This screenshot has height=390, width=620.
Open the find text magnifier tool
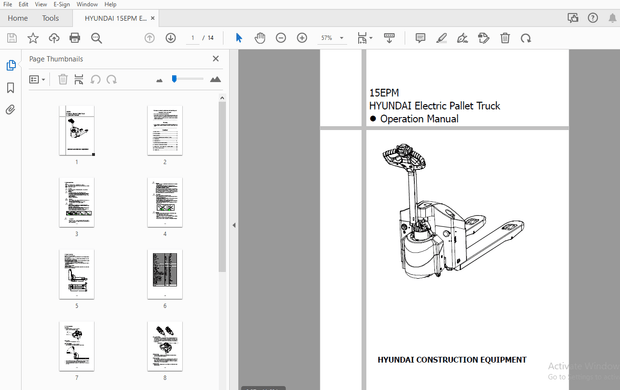(96, 38)
